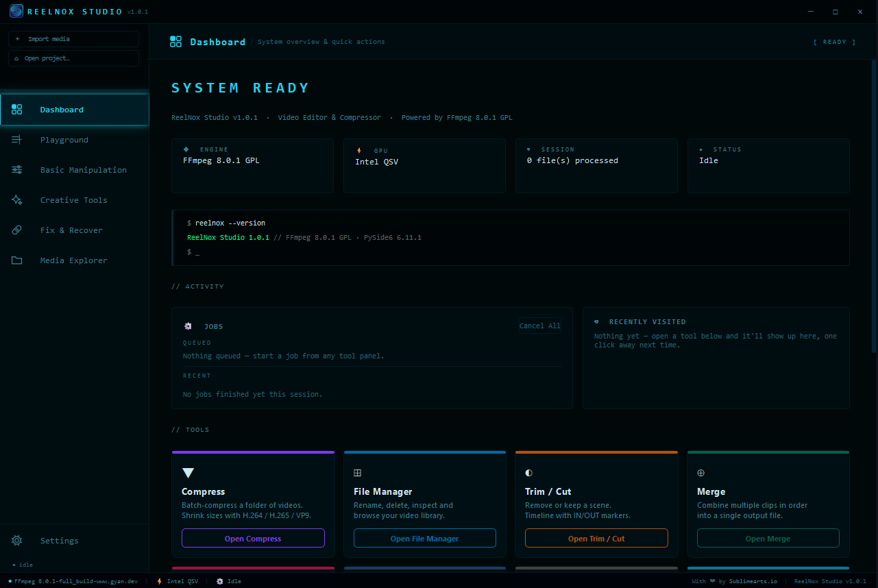The height and width of the screenshot is (588, 878).
Task: Click 'Intel QSV' GPU card value
Action: point(376,162)
